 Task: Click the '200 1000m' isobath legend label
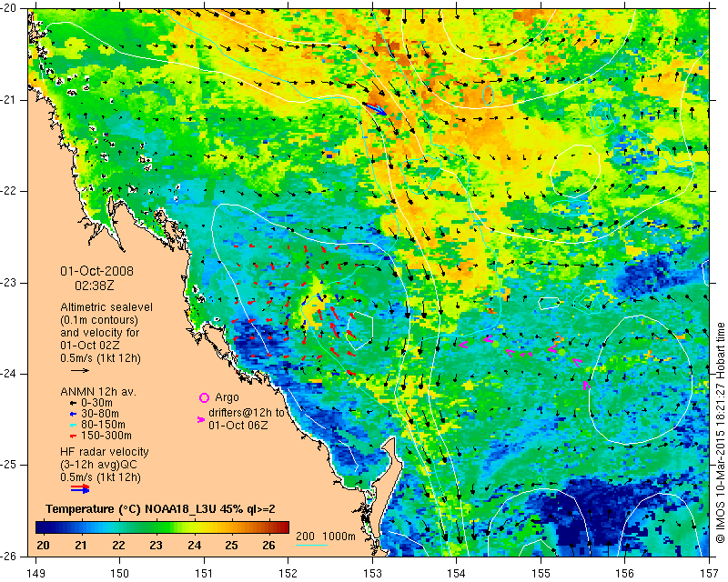point(326,537)
